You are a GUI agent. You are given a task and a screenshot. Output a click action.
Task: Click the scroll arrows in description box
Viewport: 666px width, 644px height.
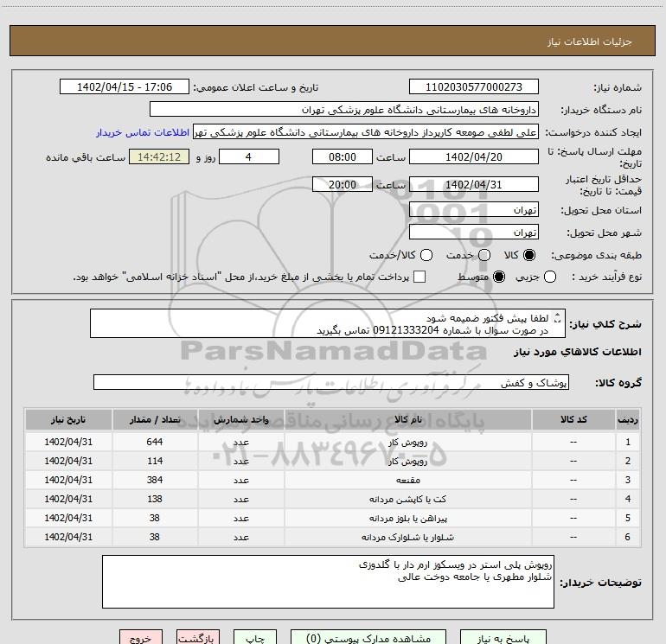pos(558,318)
